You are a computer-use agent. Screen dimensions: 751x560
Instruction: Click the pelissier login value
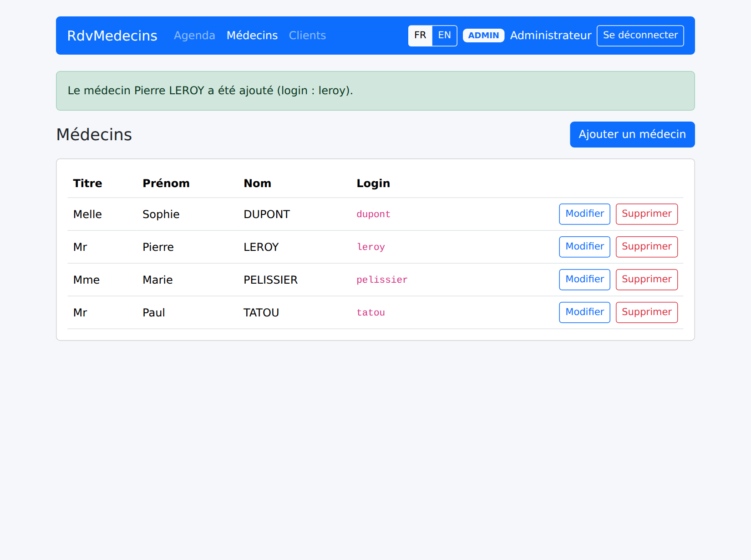382,280
